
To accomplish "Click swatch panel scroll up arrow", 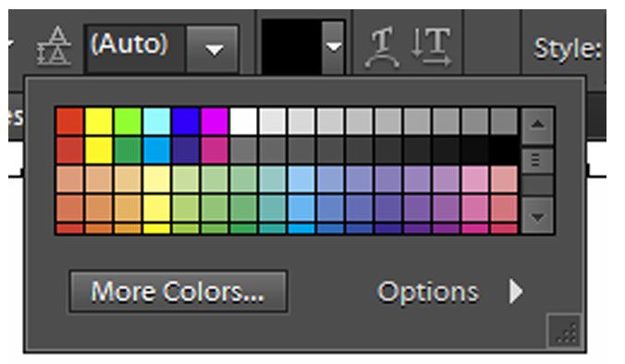I will click(538, 126).
